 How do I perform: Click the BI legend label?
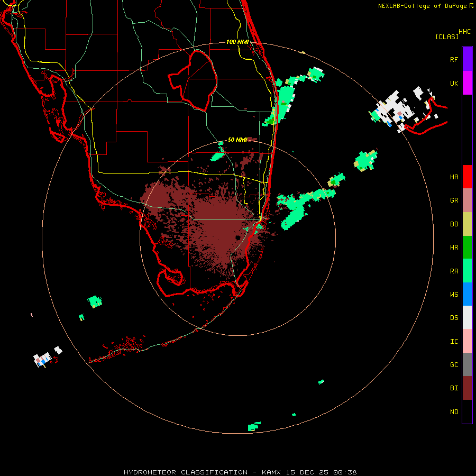454,388
